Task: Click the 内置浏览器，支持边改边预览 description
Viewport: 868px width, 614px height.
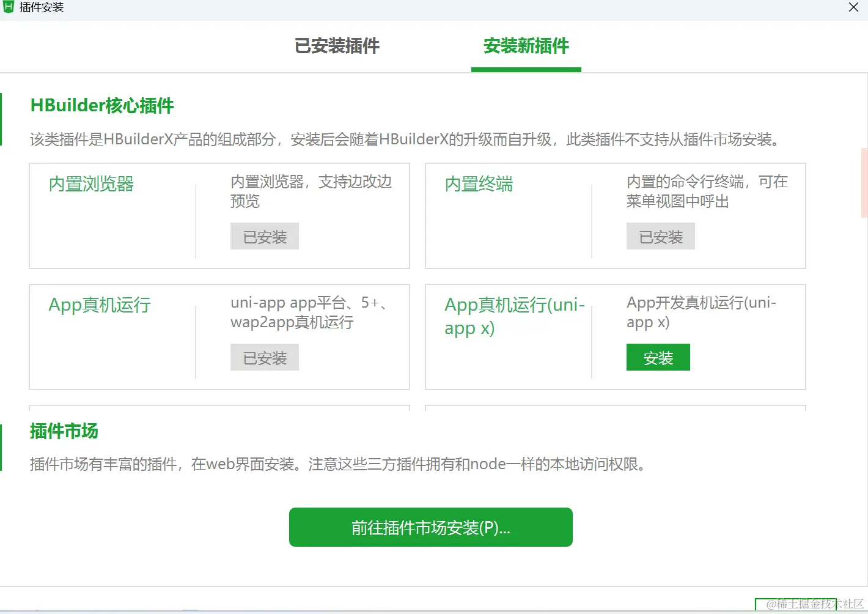Action: click(311, 191)
